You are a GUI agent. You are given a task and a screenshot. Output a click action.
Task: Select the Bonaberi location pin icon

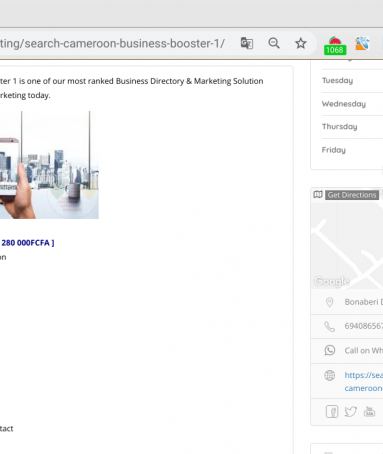(x=329, y=302)
